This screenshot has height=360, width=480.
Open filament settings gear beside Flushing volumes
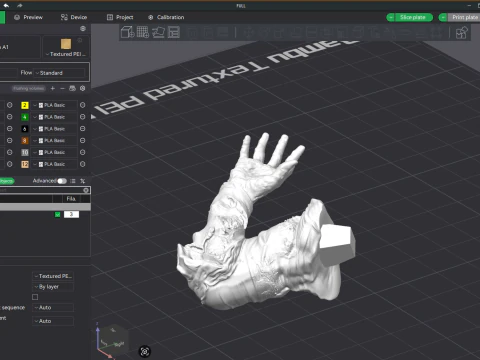[83, 88]
